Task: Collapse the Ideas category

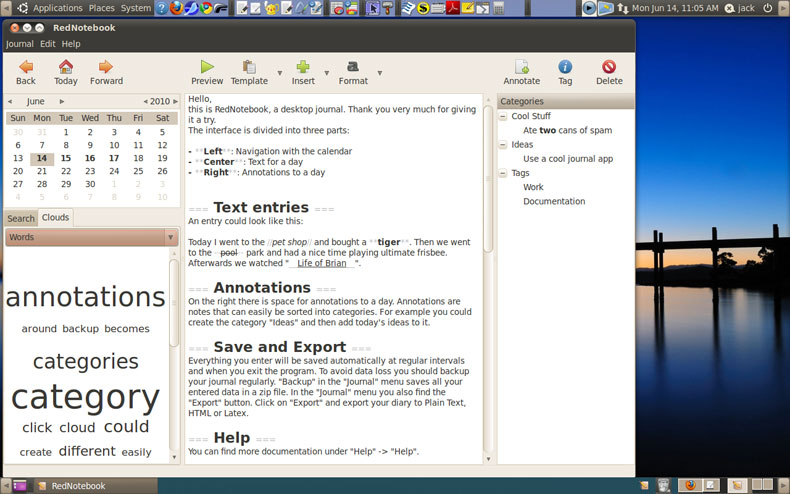Action: [503, 145]
